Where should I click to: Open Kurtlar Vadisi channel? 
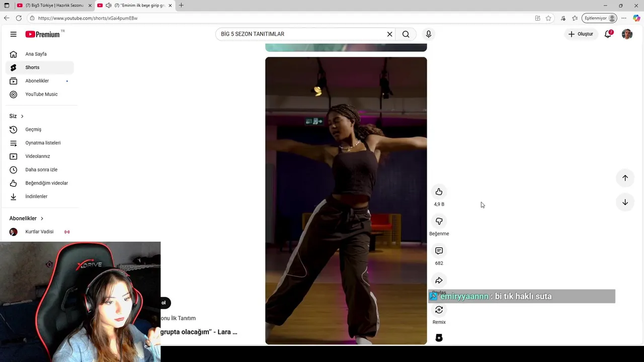(40, 232)
